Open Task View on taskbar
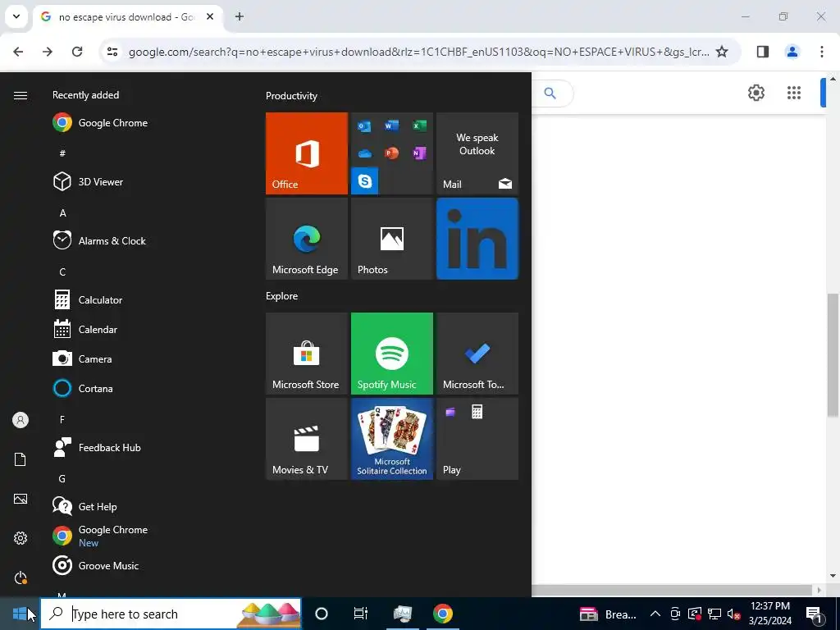 pyautogui.click(x=361, y=614)
